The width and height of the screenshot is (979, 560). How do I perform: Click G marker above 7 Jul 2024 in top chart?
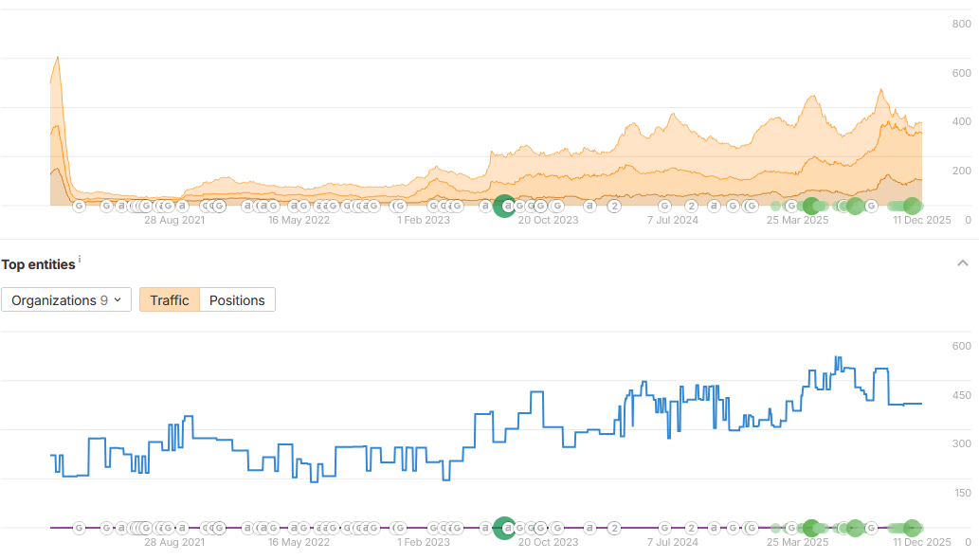click(x=665, y=206)
